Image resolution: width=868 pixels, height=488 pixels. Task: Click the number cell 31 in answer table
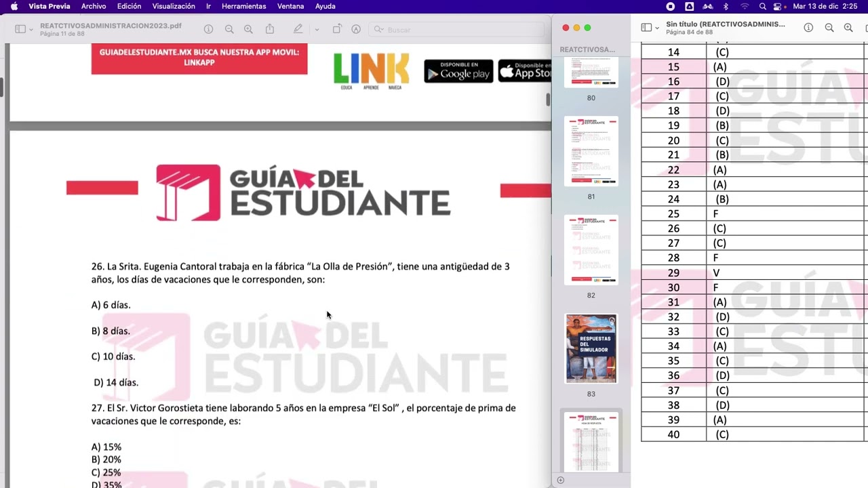click(x=673, y=302)
